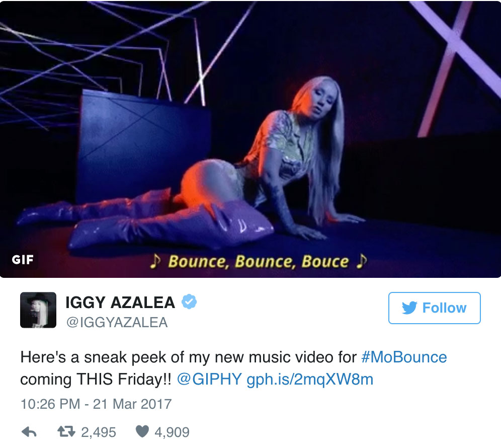Click the heart like icon
The width and height of the screenshot is (501, 448).
[x=142, y=431]
